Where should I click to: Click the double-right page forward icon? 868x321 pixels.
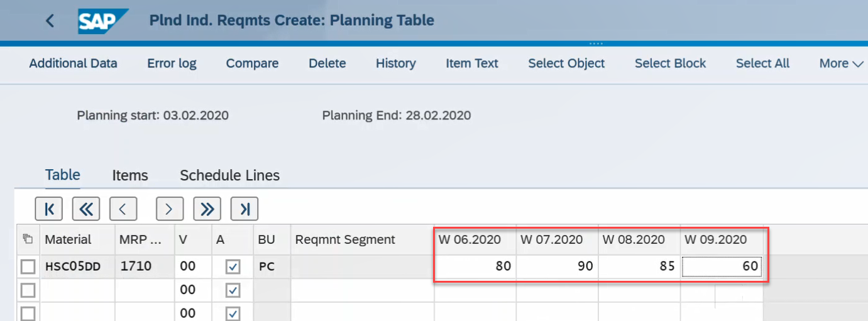pyautogui.click(x=207, y=209)
